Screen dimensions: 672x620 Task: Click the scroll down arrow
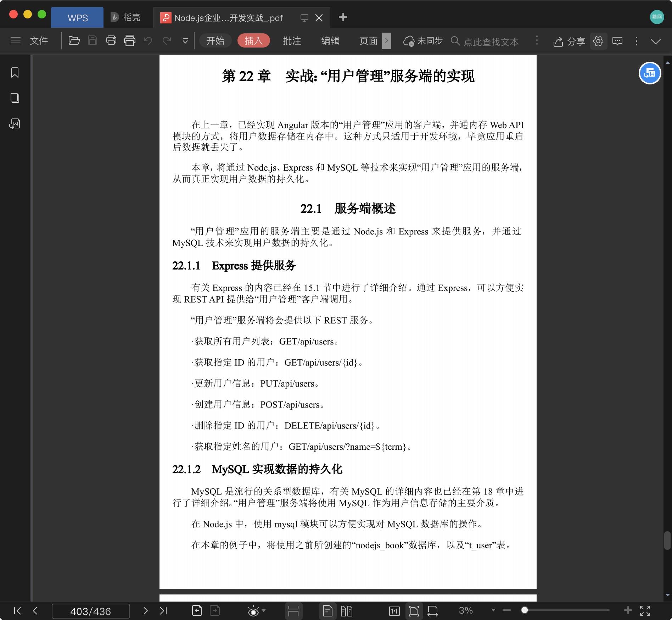(x=668, y=595)
